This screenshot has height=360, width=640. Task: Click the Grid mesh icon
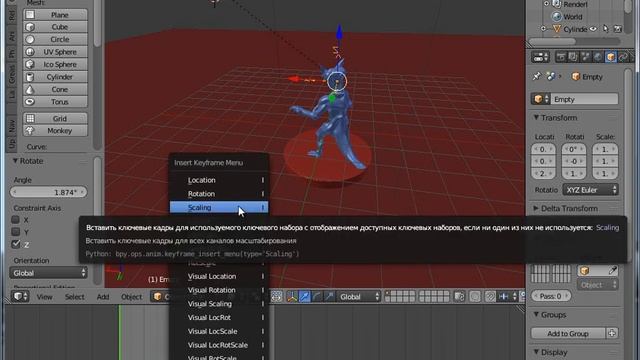(x=30, y=118)
